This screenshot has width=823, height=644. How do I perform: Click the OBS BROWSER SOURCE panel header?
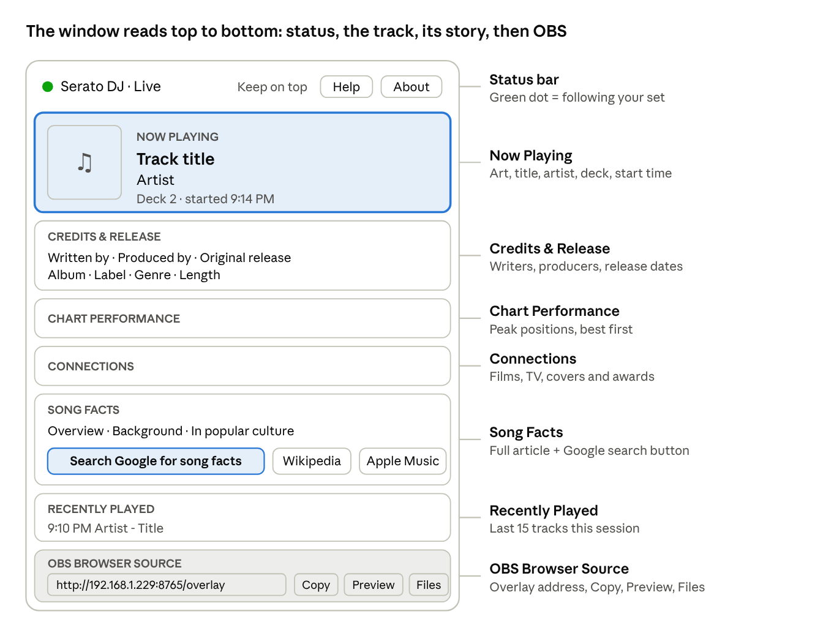(115, 563)
